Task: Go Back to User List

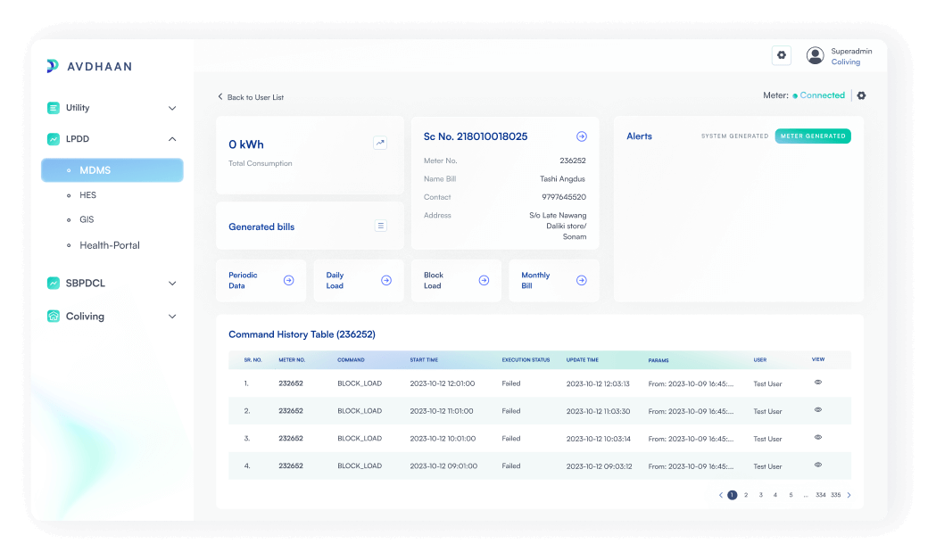Action: coord(250,96)
